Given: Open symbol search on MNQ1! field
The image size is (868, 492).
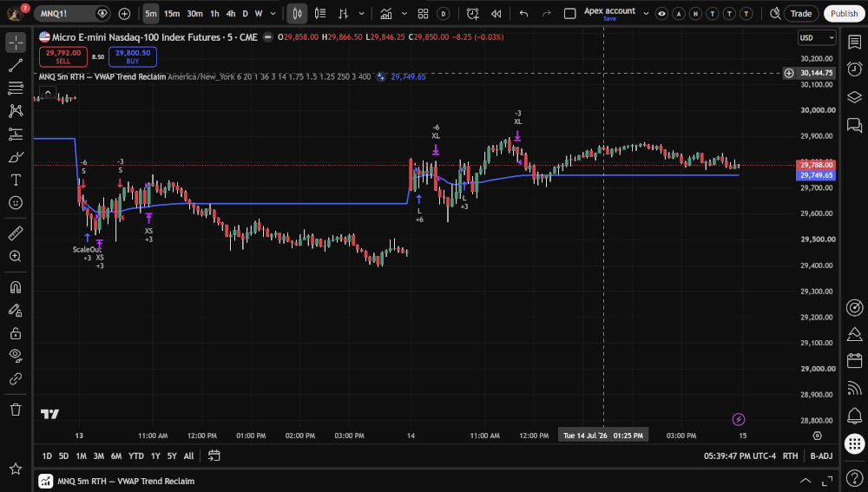Looking at the screenshot, I should [71, 14].
